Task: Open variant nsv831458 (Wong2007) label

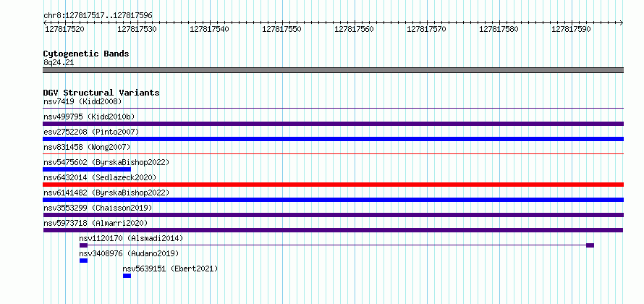Action: pos(87,147)
